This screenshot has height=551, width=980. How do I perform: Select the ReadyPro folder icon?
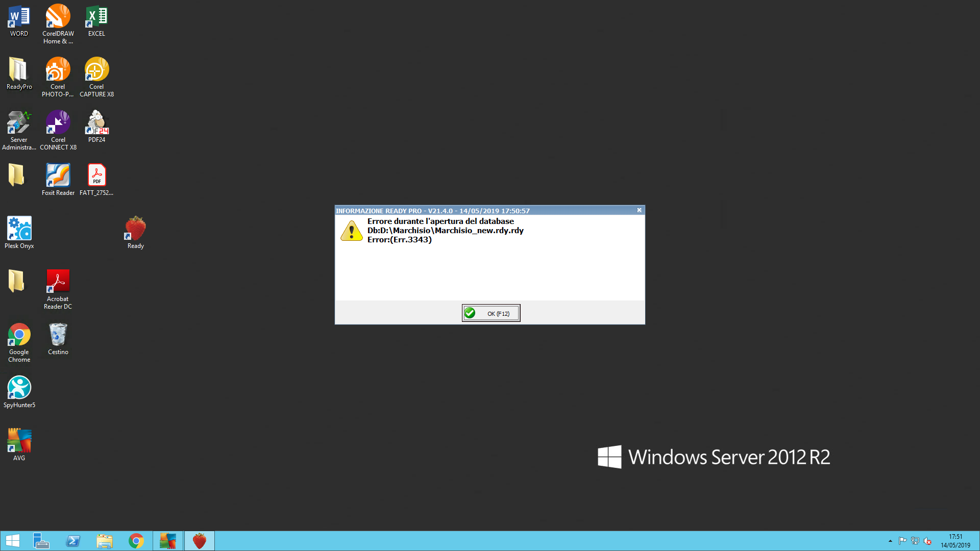(x=19, y=74)
